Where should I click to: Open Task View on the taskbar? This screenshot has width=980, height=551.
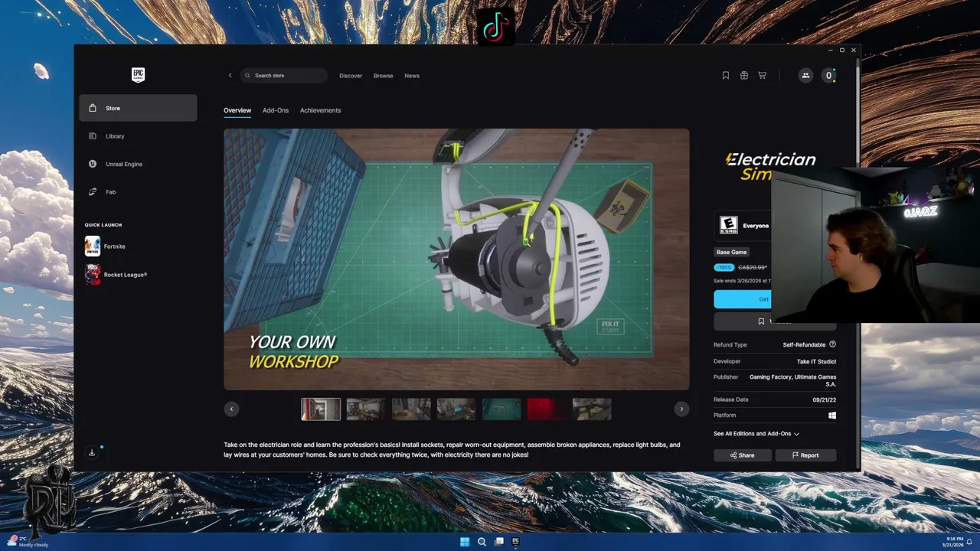click(498, 542)
